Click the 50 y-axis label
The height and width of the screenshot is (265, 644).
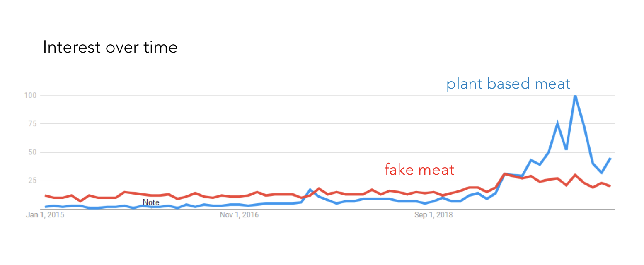[x=32, y=152]
